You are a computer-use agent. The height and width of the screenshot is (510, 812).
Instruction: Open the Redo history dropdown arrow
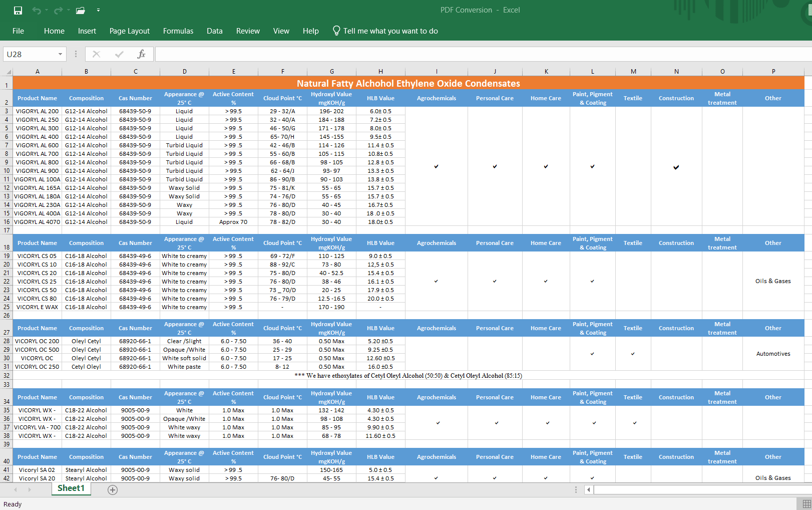tap(68, 10)
